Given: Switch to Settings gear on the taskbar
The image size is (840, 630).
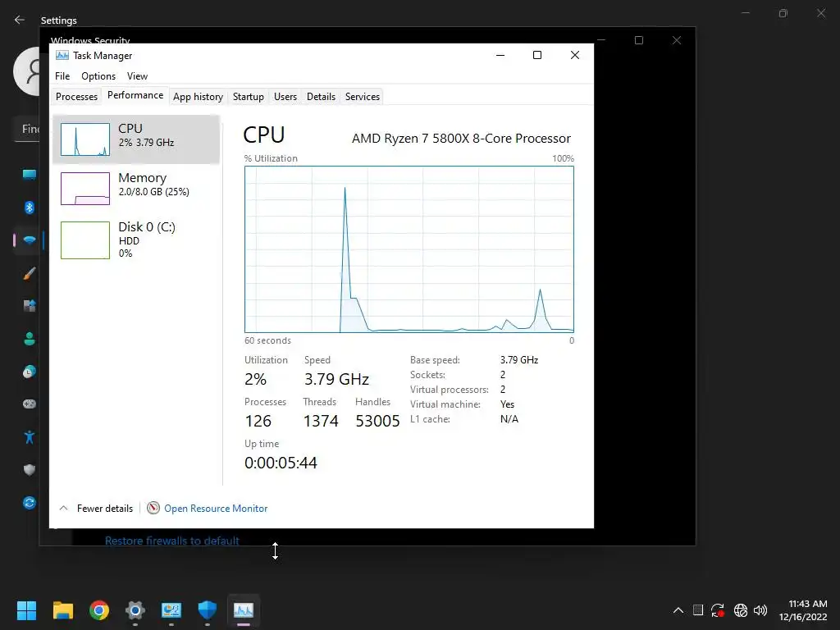Looking at the screenshot, I should pos(135,610).
